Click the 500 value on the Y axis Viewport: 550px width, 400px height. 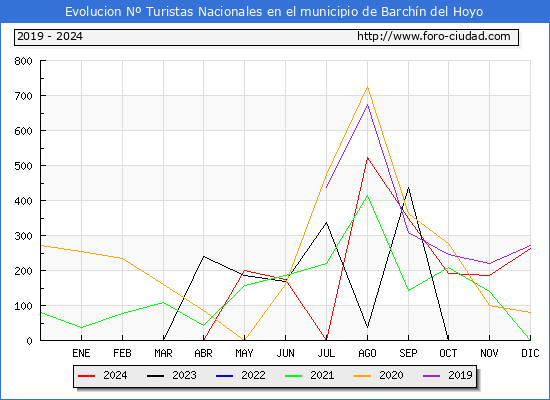point(24,166)
